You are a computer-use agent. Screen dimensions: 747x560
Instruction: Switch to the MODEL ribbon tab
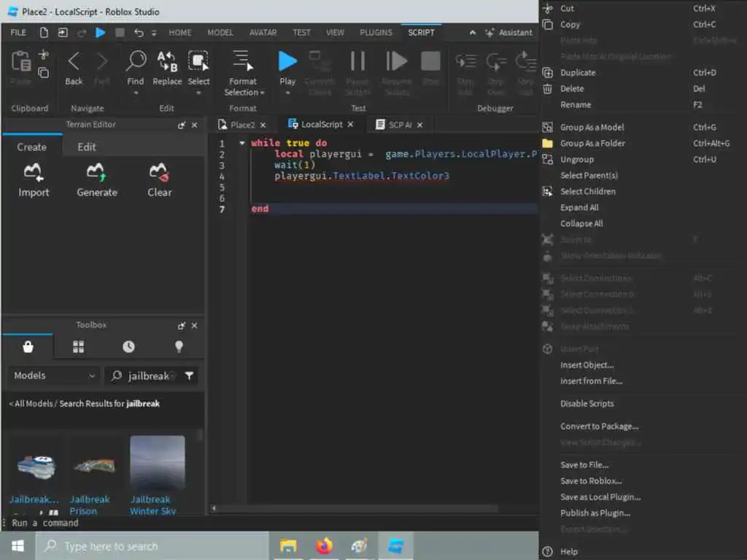pos(220,32)
